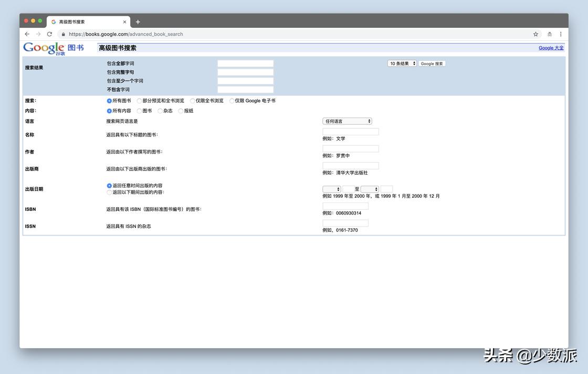
Task: Expand the 任何语言 language dropdown
Action: coord(347,121)
